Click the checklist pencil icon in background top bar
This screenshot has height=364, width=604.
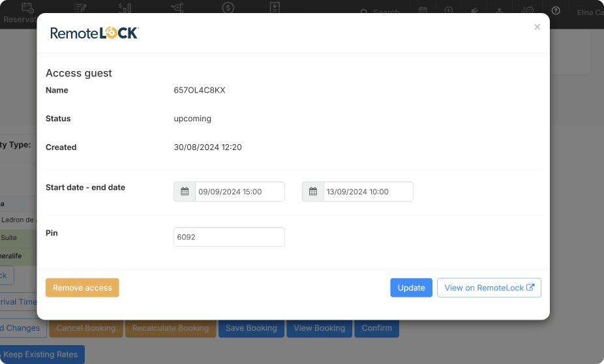pos(80,7)
